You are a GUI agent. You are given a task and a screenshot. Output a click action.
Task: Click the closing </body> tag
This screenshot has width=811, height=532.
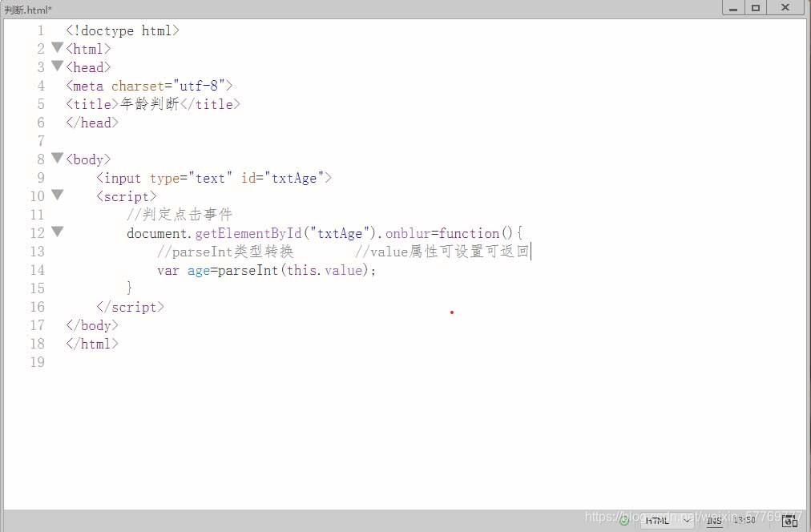click(x=92, y=326)
